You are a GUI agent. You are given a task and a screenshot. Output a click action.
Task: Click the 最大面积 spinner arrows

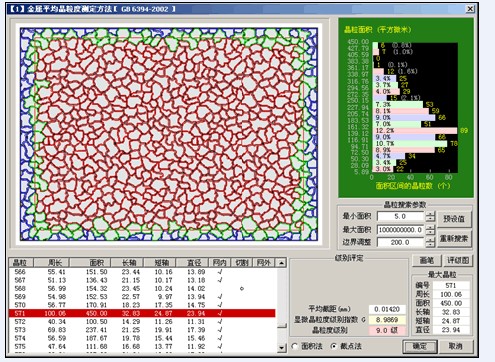(430, 230)
